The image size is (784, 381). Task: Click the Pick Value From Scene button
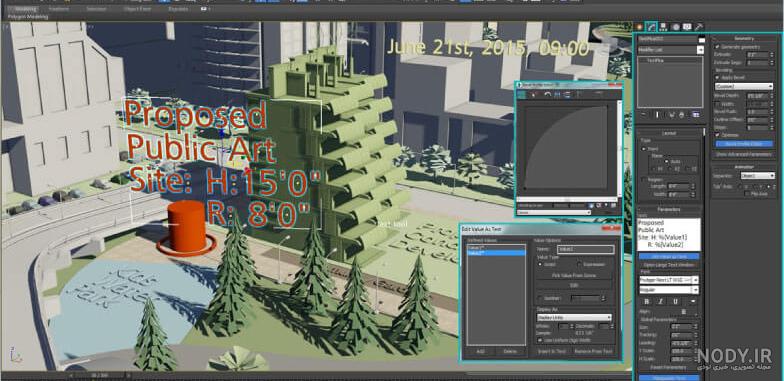coord(574,275)
